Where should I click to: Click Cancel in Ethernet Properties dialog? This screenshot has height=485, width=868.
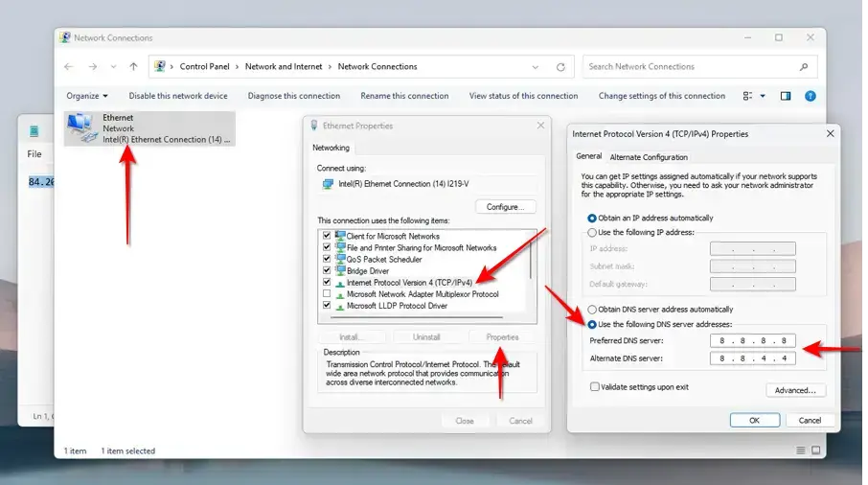point(520,421)
